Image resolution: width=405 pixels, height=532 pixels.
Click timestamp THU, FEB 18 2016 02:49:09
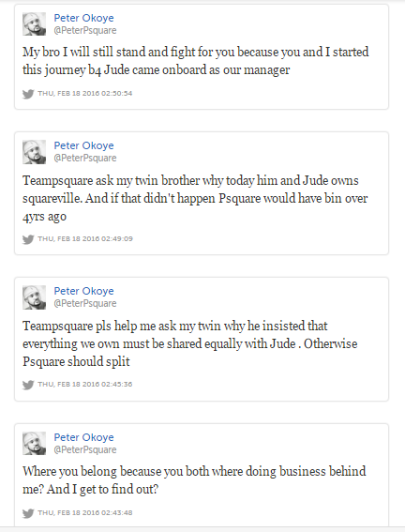tap(84, 239)
